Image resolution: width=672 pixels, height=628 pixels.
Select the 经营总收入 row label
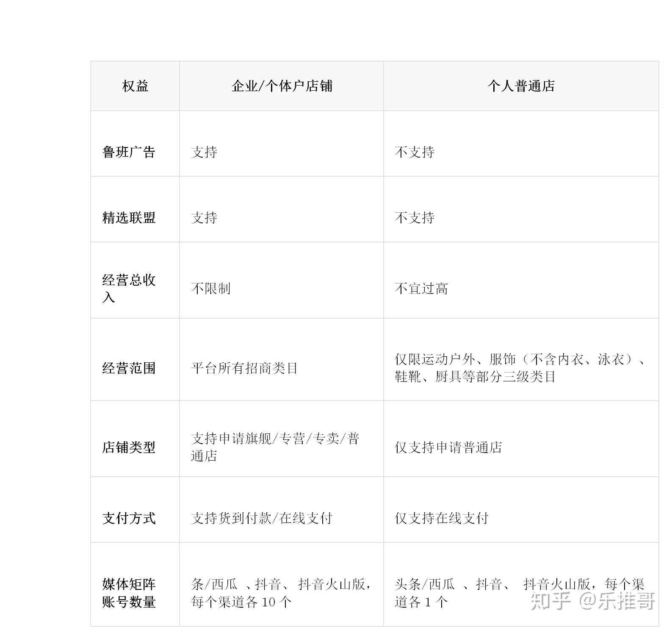(129, 289)
